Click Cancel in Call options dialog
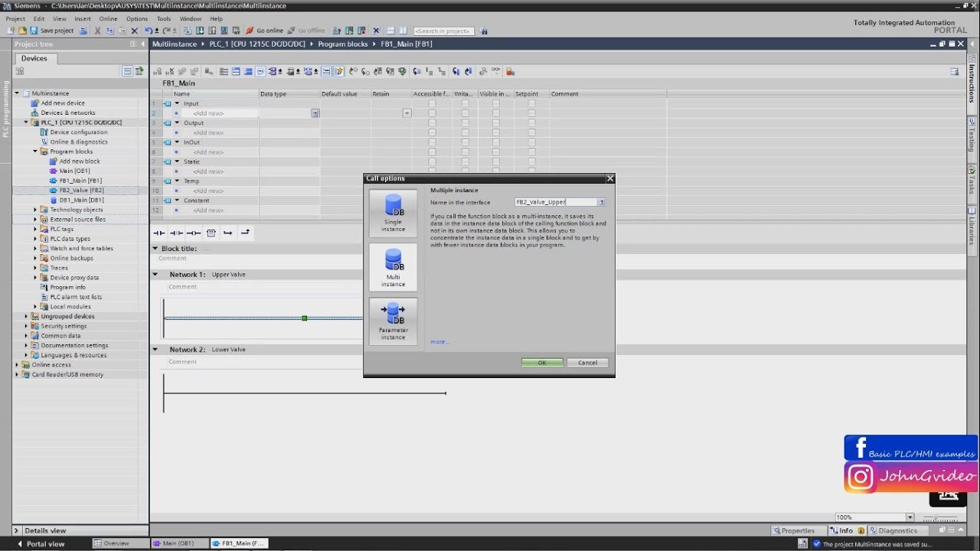 pos(588,363)
